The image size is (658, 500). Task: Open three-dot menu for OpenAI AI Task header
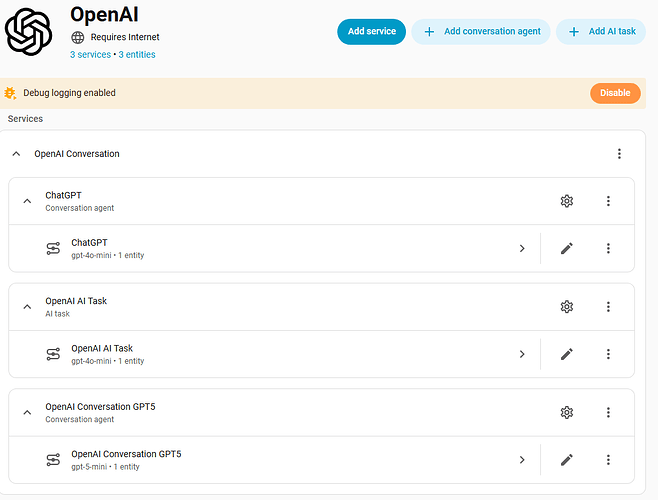point(608,307)
